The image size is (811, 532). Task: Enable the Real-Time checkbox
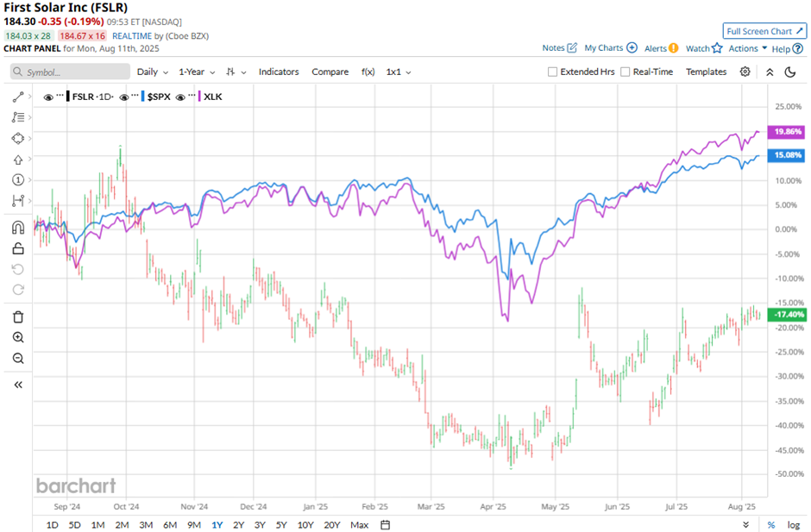click(x=625, y=72)
